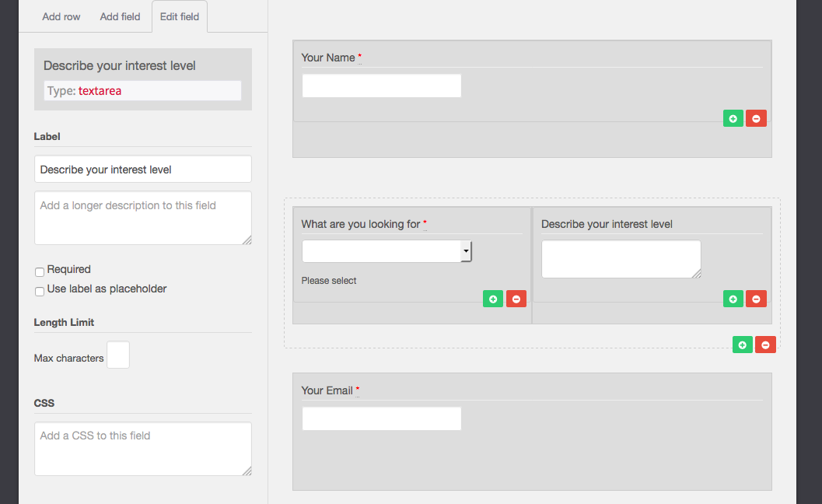822x504 pixels.
Task: Click the Max characters input box
Action: click(x=118, y=355)
